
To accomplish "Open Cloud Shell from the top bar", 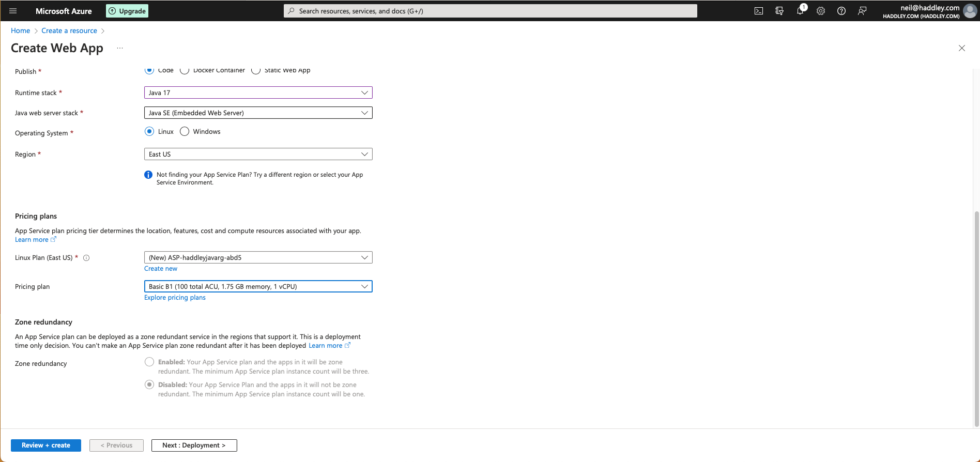I will (759, 11).
